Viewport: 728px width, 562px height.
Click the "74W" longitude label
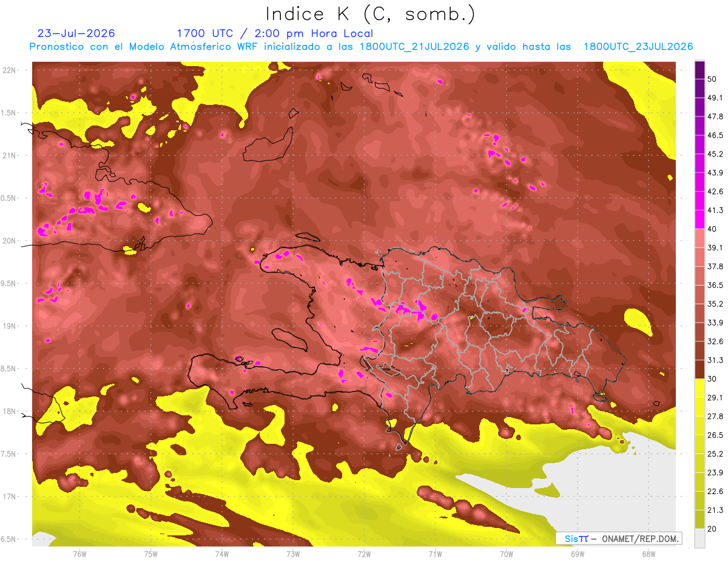(221, 554)
